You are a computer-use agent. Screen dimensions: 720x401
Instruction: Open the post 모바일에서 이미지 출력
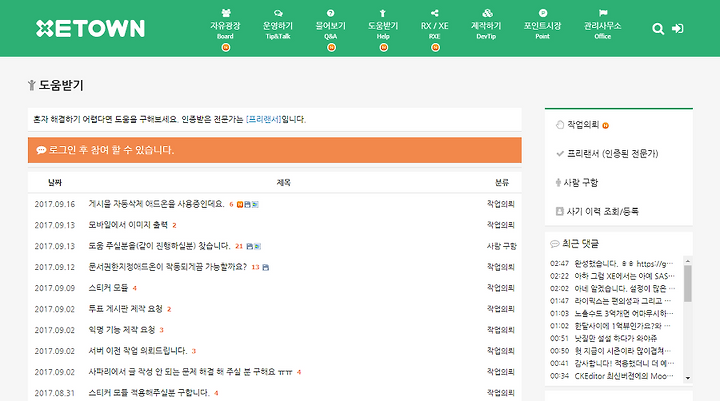pyautogui.click(x=128, y=225)
